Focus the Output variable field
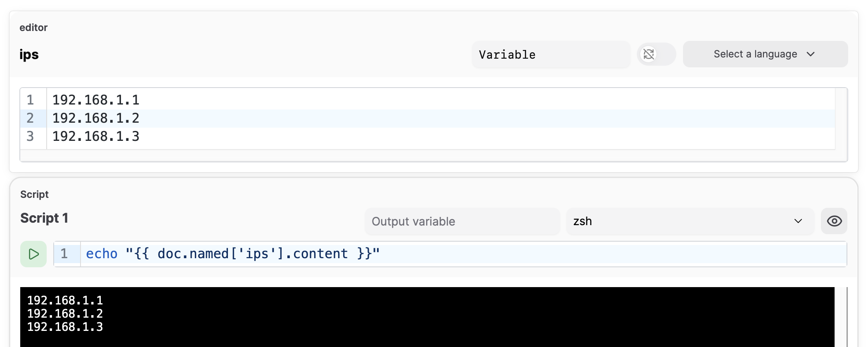 462,221
